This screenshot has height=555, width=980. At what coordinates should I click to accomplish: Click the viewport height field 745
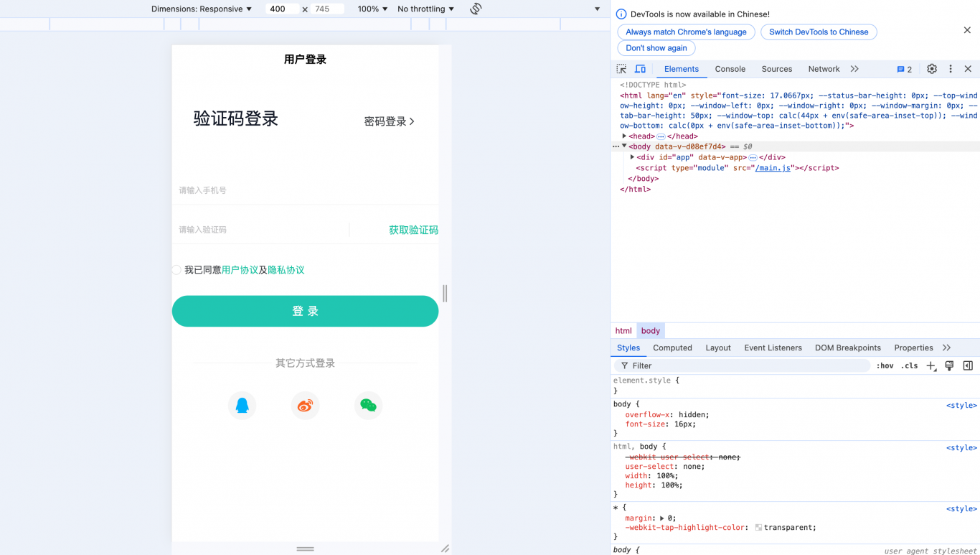point(327,9)
